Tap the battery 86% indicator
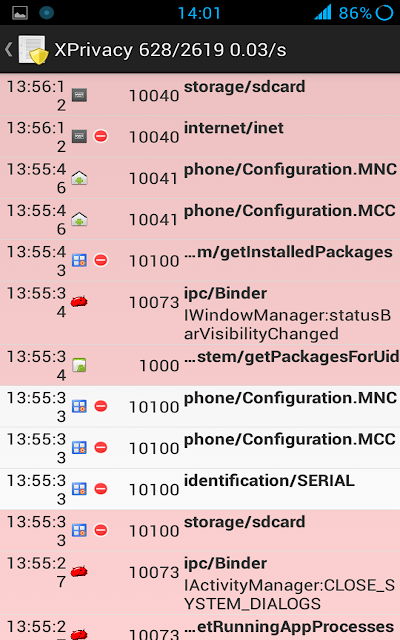400x640 pixels. 365,13
